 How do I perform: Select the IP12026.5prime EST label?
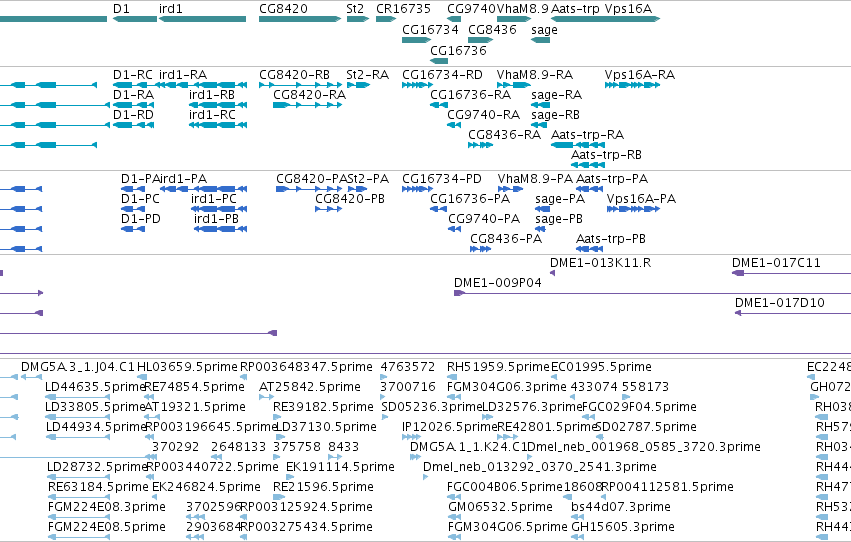pyautogui.click(x=449, y=428)
